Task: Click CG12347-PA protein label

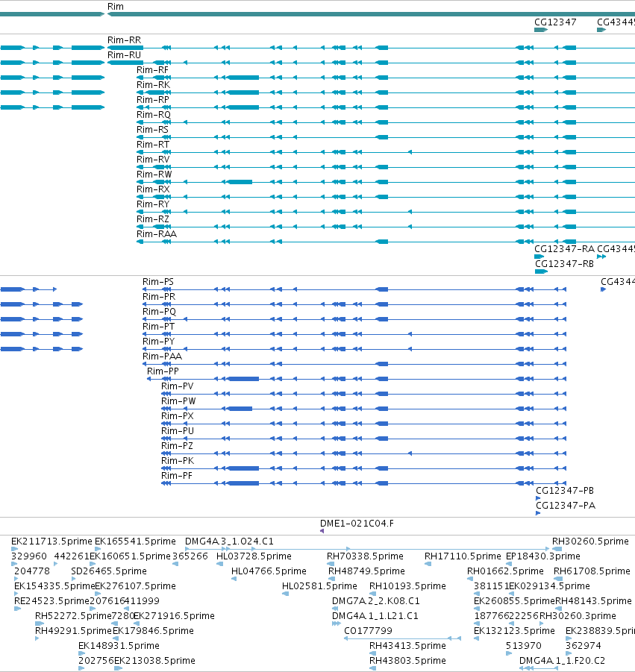Action: (566, 506)
